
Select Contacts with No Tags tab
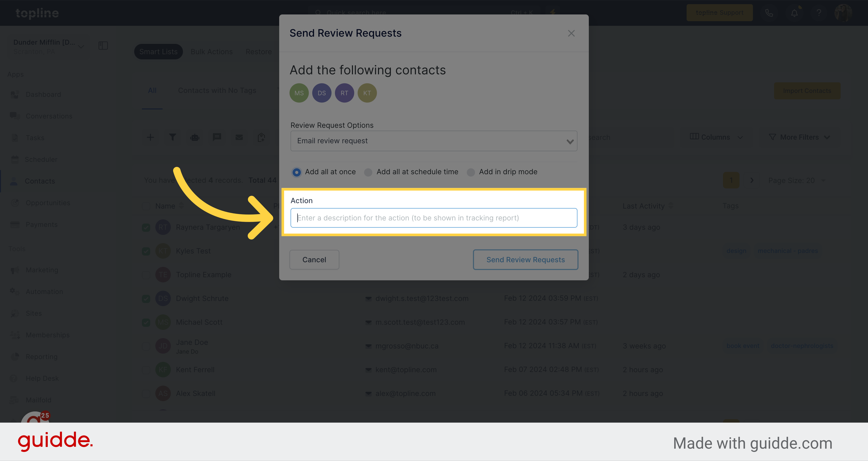point(217,90)
